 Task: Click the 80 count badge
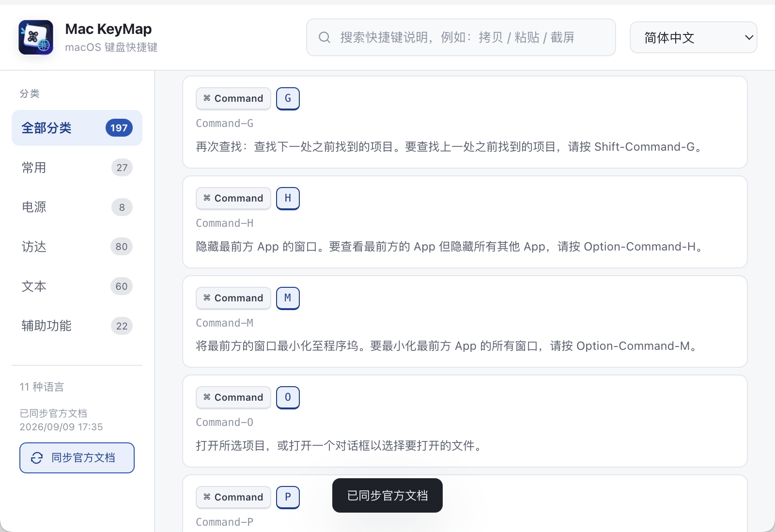122,247
